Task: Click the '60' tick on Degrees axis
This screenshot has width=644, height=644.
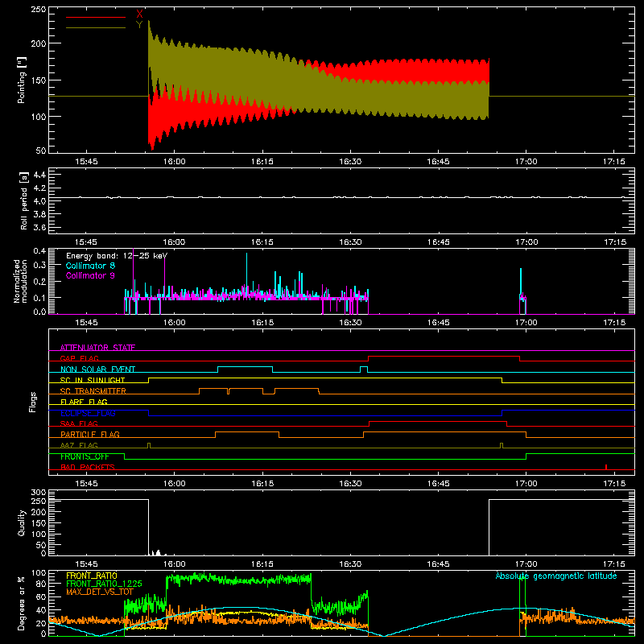Action: tap(41, 597)
